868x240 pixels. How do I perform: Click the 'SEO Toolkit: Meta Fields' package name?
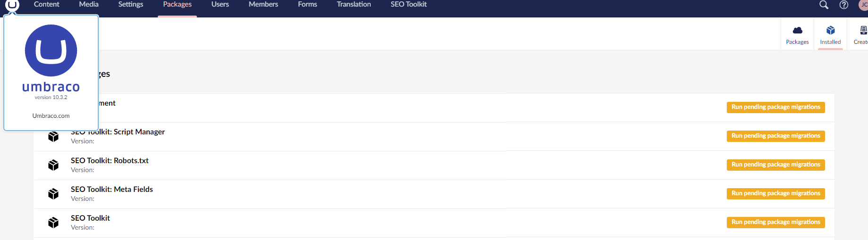coord(112,190)
